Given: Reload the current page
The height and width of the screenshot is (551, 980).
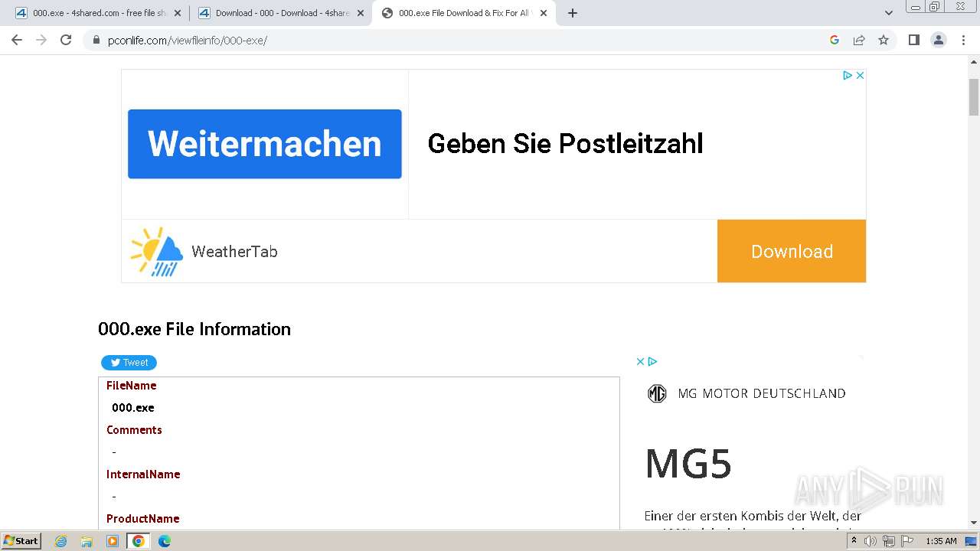Looking at the screenshot, I should [66, 40].
